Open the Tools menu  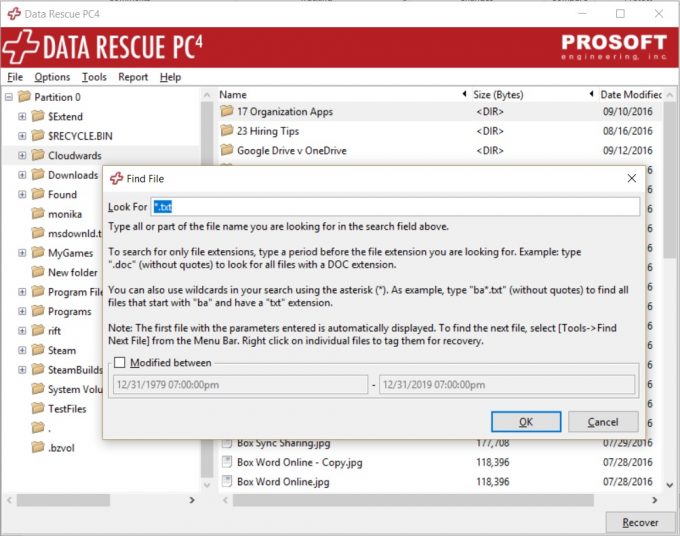click(x=94, y=77)
